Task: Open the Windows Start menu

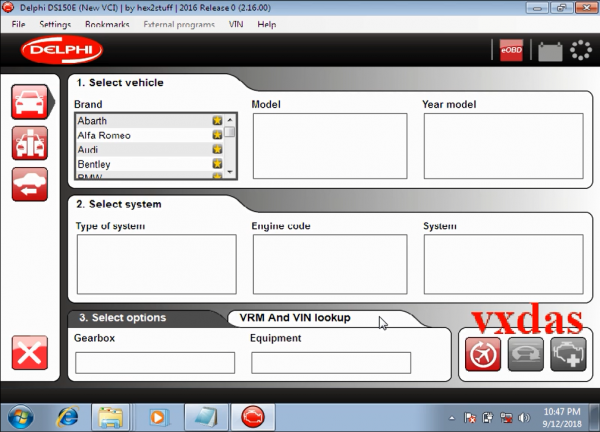Action: (x=20, y=417)
